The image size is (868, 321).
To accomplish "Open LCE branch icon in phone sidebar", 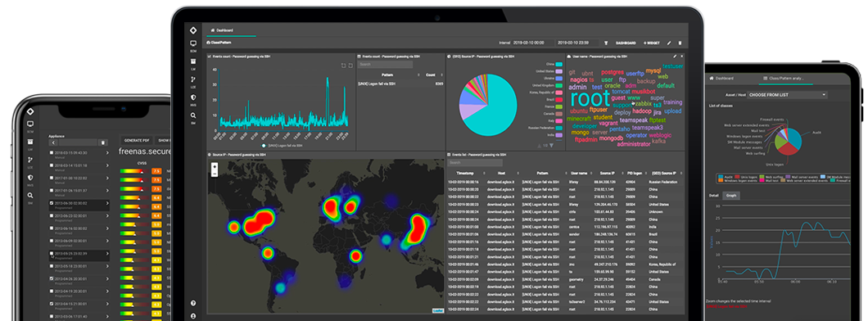I will coord(30,160).
